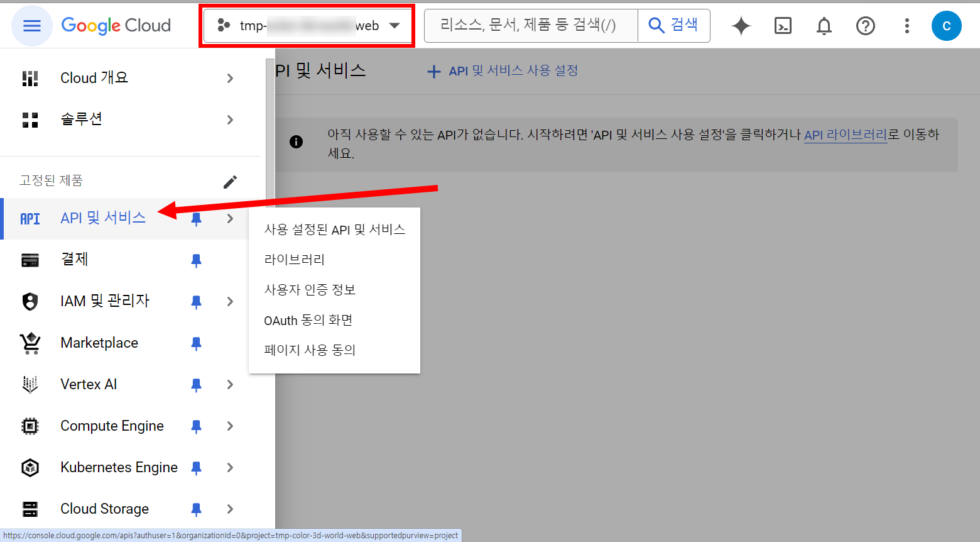The height and width of the screenshot is (542, 980).
Task: Click the Cloud Storage icon
Action: point(30,509)
